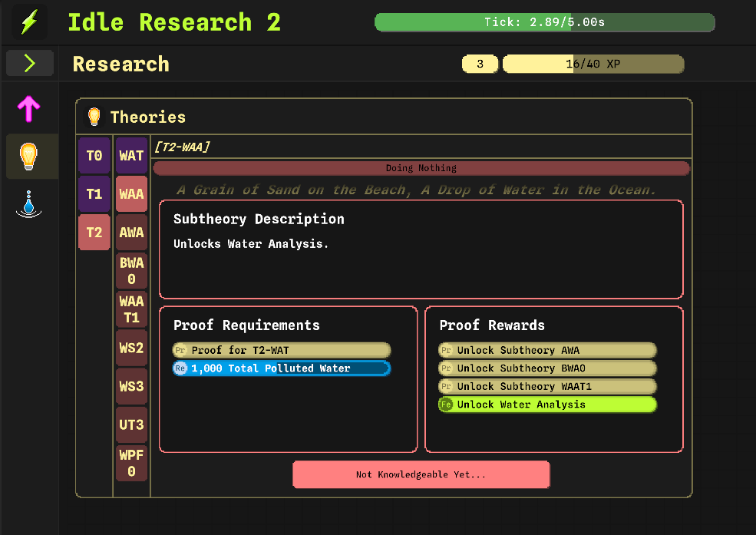Select the WS2 subtheory
The height and width of the screenshot is (535, 756).
click(x=131, y=348)
